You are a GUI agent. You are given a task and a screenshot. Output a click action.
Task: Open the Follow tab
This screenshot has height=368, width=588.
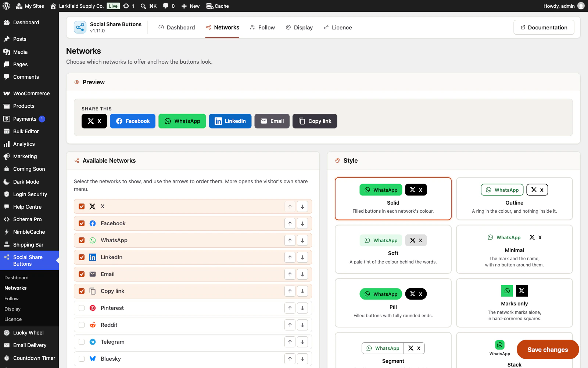262,28
